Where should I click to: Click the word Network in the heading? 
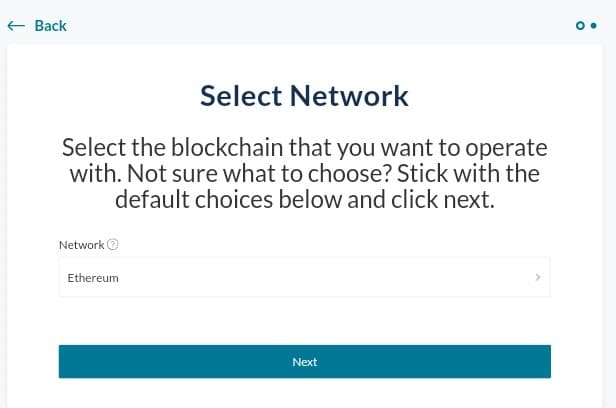tap(349, 96)
